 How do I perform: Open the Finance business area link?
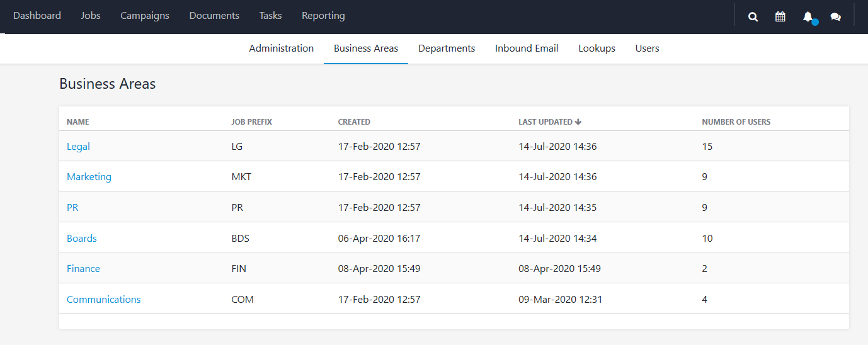83,269
